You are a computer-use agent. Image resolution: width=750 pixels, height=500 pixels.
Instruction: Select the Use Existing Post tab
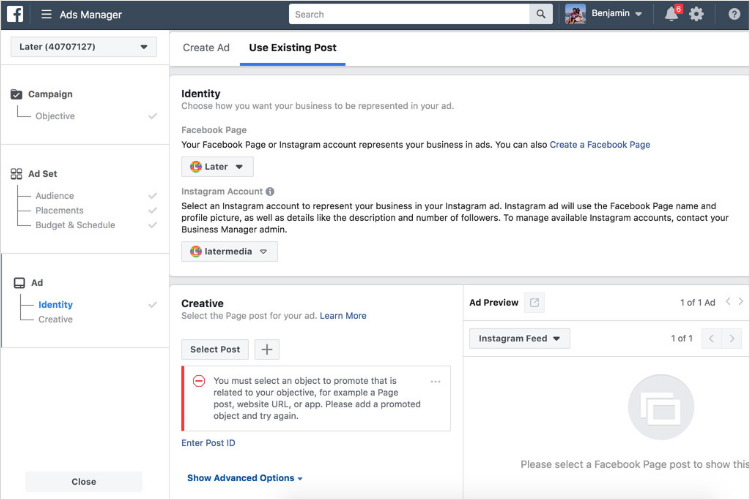(293, 47)
